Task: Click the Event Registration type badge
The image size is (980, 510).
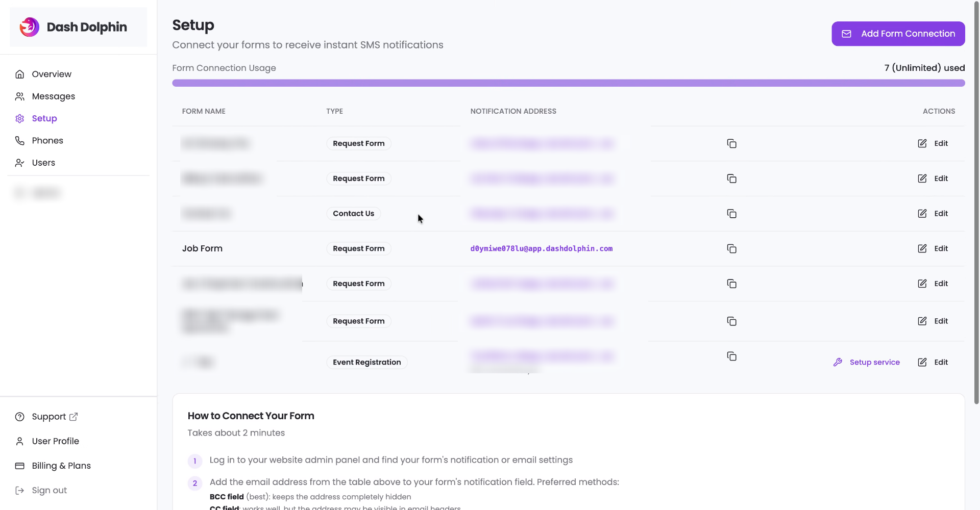Action: [x=367, y=362]
